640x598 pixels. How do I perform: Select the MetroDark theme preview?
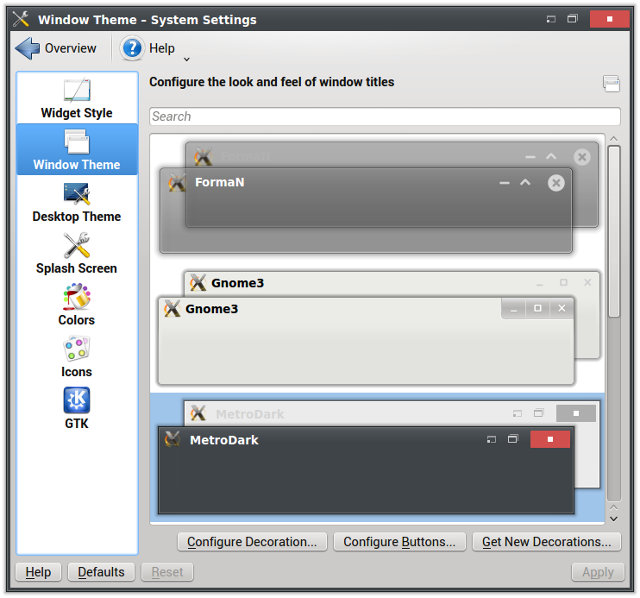click(x=378, y=458)
